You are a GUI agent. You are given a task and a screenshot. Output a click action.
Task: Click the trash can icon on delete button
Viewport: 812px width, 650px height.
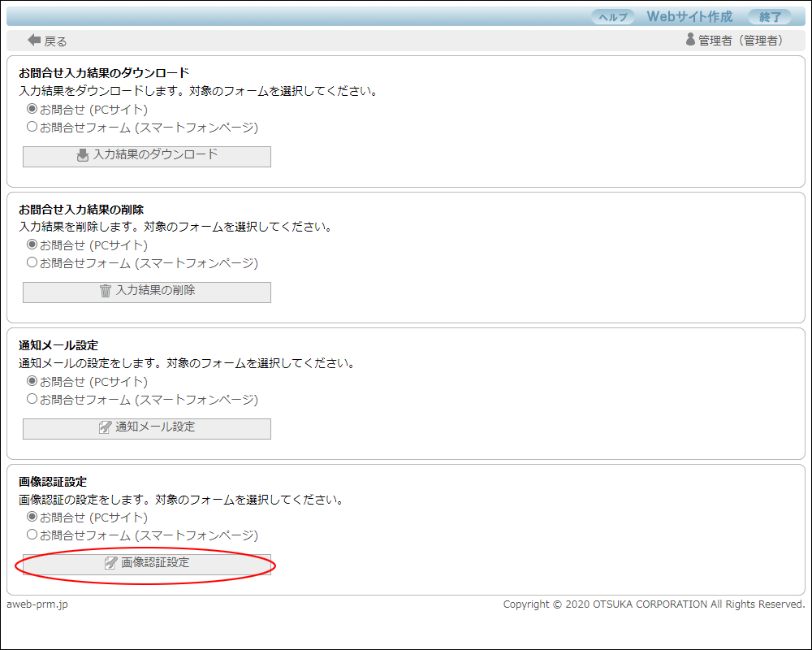(106, 291)
